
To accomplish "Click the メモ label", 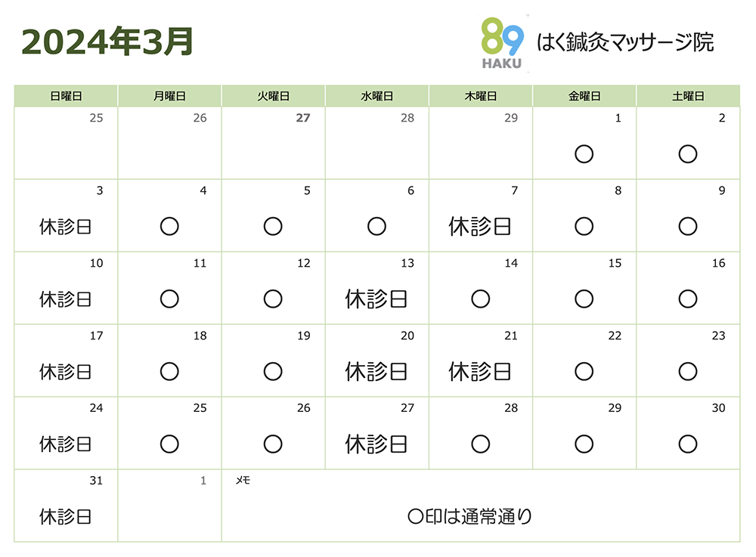I will click(243, 481).
